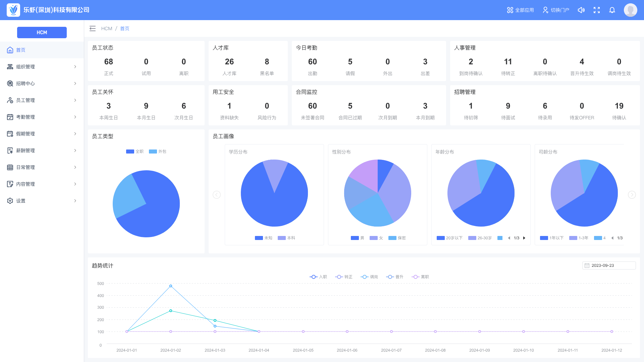Click the sound/volume speaker icon in header
The image size is (644, 362).
click(581, 10)
